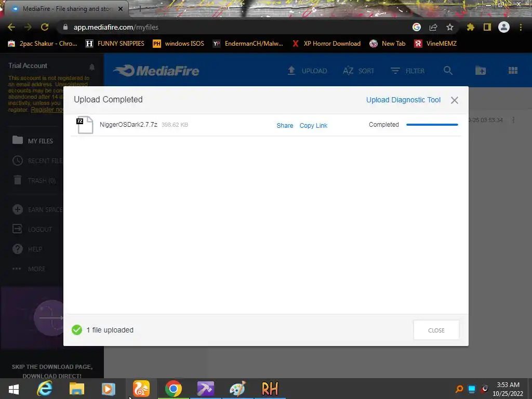Open the New Tab bookmark

click(388, 44)
